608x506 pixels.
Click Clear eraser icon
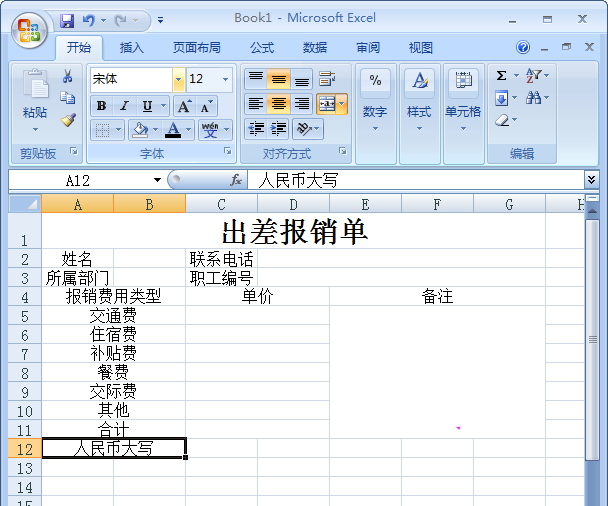(x=502, y=120)
